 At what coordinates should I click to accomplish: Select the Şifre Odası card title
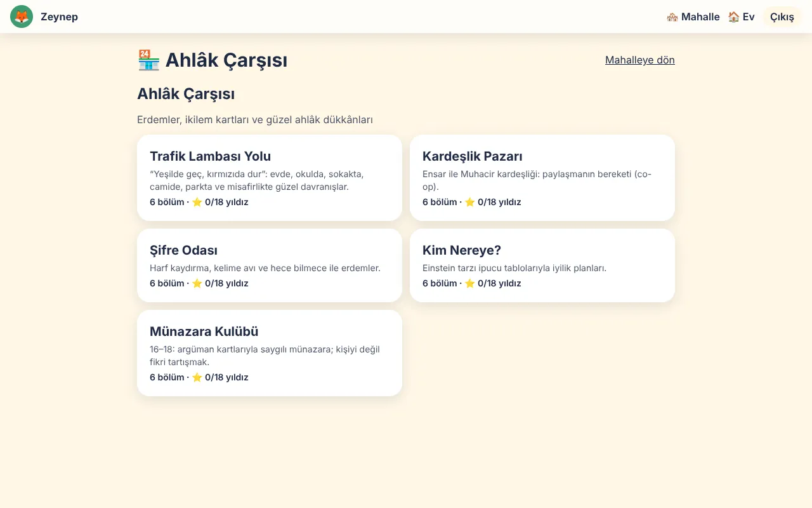[184, 250]
